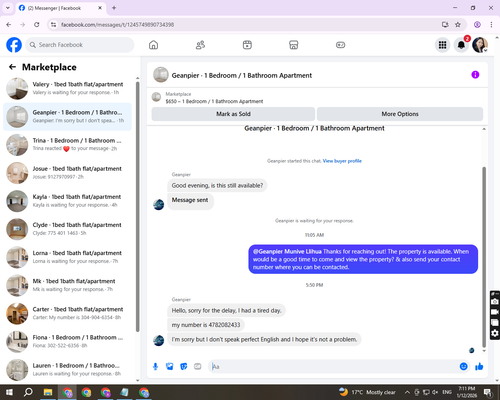Open the weather widget in taskbar
Image resolution: width=500 pixels, height=400 pixels.
coord(367,392)
